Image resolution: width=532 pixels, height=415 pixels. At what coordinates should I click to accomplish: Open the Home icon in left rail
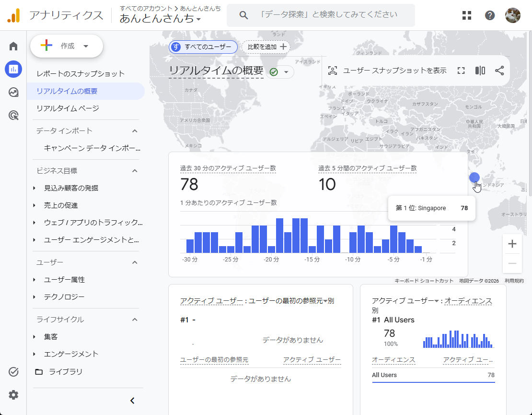pyautogui.click(x=13, y=46)
